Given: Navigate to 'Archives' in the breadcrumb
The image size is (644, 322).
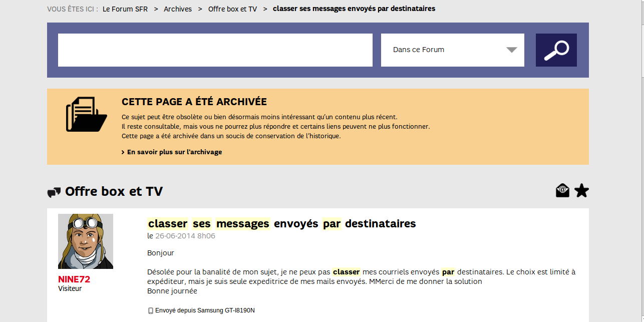Looking at the screenshot, I should point(178,9).
